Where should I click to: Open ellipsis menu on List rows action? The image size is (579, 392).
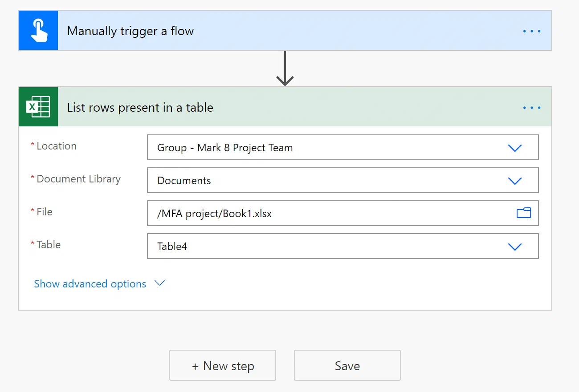click(x=532, y=108)
